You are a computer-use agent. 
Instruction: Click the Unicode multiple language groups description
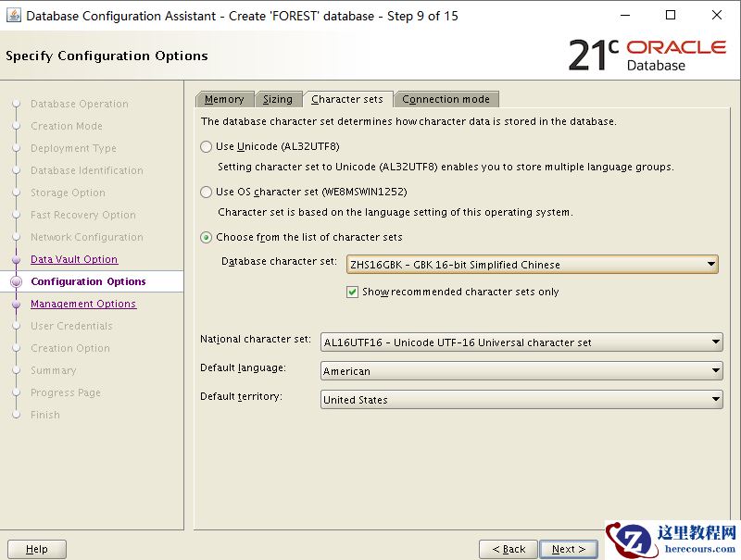[x=446, y=167]
